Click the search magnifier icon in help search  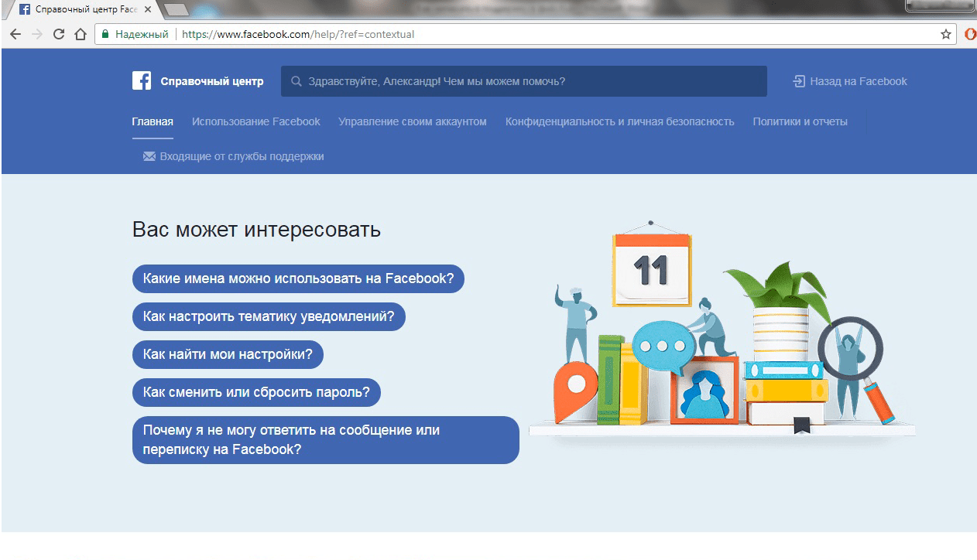296,81
